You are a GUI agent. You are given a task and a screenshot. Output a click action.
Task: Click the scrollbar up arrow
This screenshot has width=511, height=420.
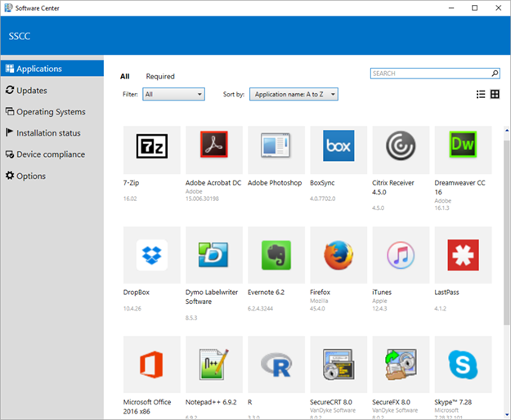click(x=507, y=130)
